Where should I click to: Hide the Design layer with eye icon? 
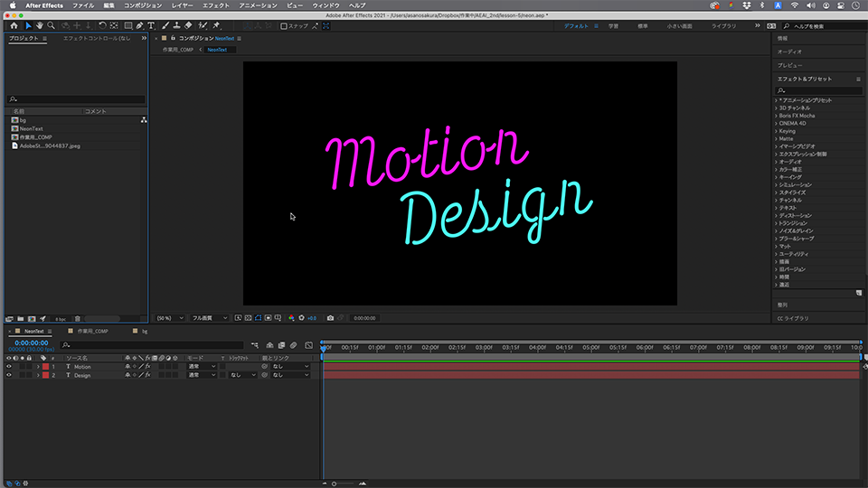[x=8, y=375]
